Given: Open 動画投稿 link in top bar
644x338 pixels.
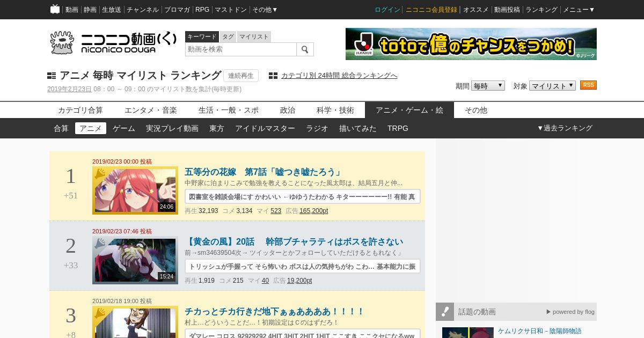Looking at the screenshot, I should point(507,10).
